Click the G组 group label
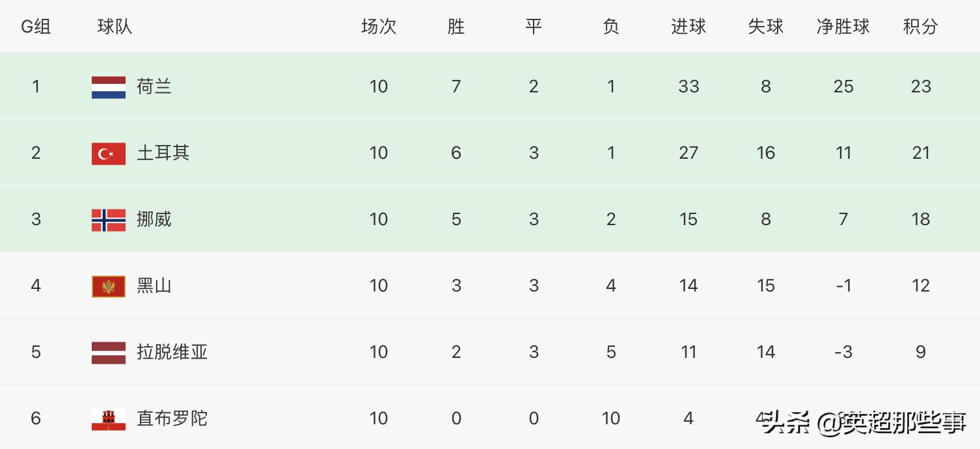The image size is (980, 449). pyautogui.click(x=36, y=27)
